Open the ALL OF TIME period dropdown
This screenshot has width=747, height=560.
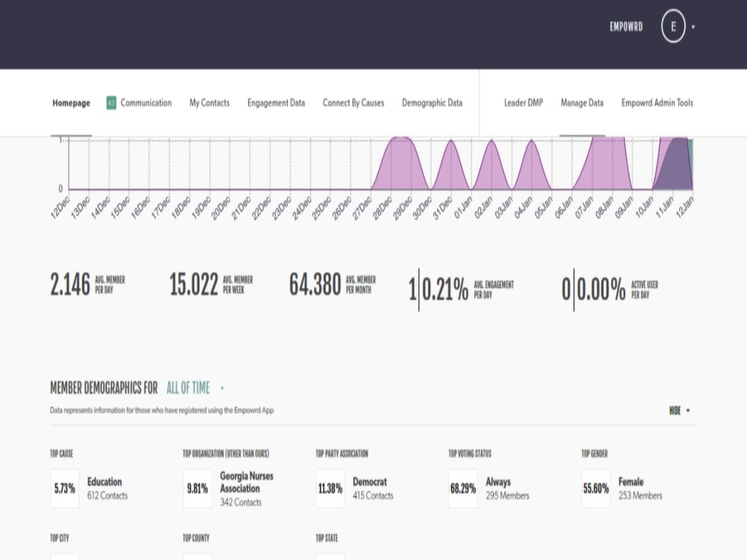188,388
